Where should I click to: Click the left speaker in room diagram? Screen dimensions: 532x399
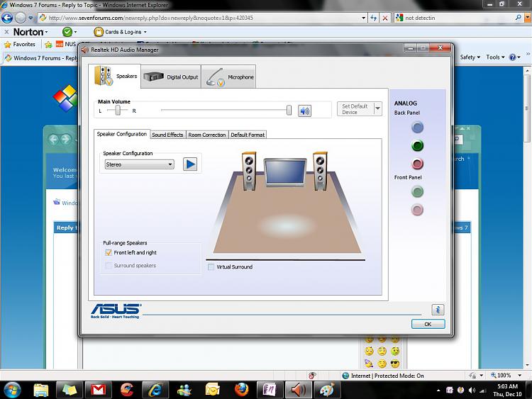[249, 171]
